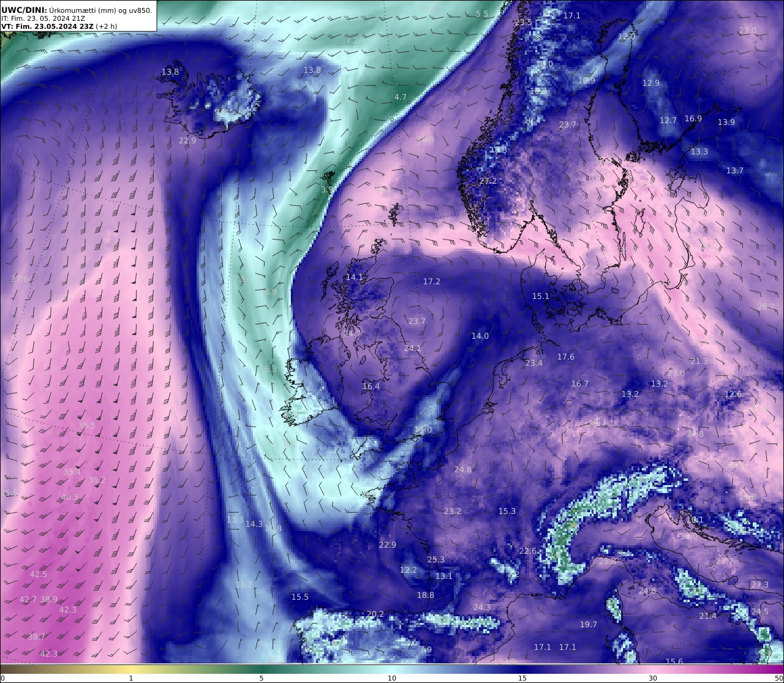The image size is (784, 683).
Task: Click the 1 tick on color scale
Action: tap(131, 678)
